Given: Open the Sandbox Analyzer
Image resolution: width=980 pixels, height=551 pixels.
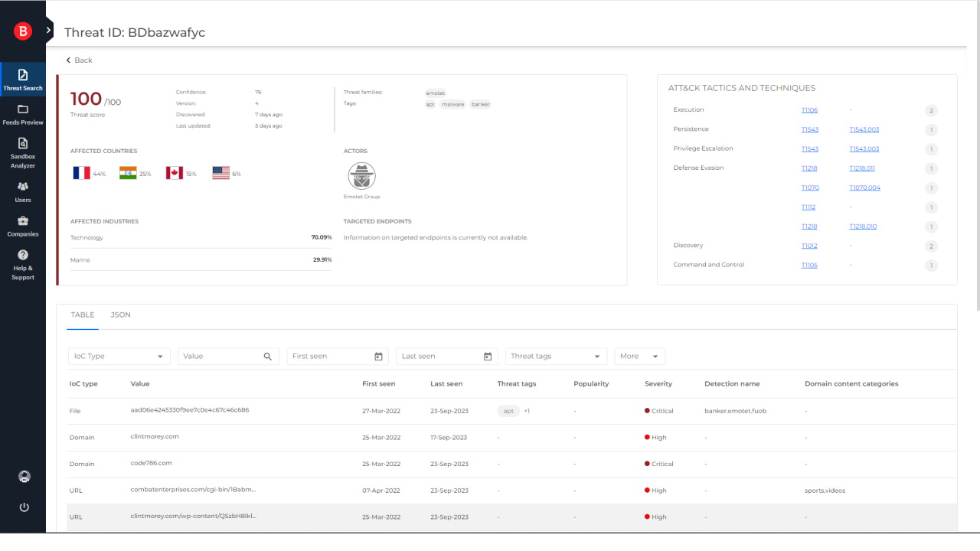Looking at the screenshot, I should [23, 151].
